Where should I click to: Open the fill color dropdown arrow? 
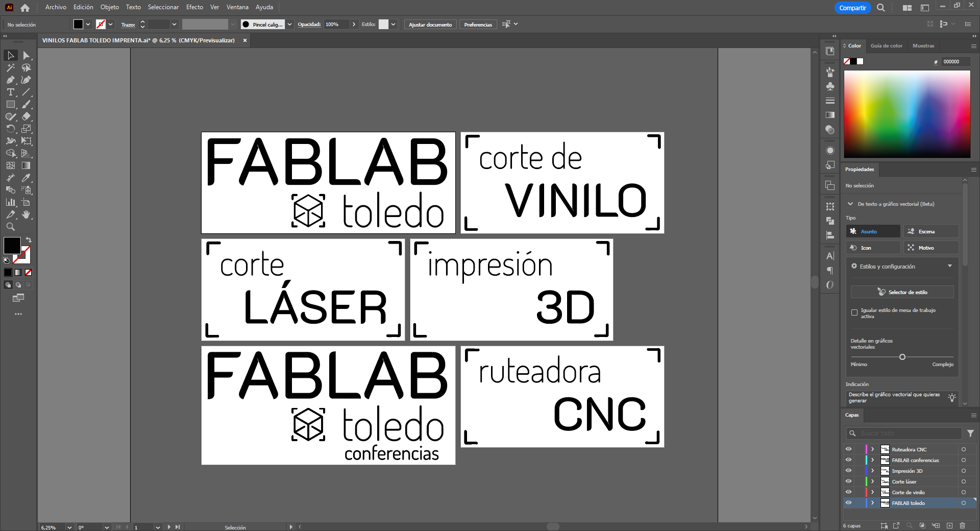click(88, 25)
